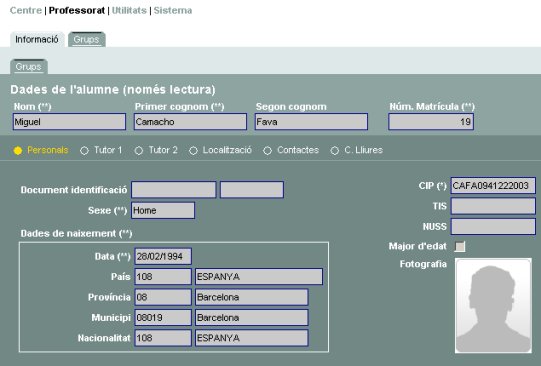The width and height of the screenshot is (541, 366).
Task: Switch to the Informació tab
Action: (x=37, y=39)
